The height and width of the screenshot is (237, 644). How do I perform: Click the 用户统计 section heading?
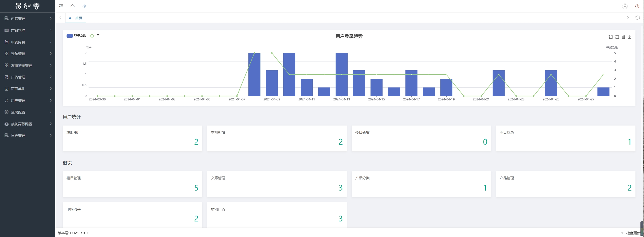click(x=72, y=117)
